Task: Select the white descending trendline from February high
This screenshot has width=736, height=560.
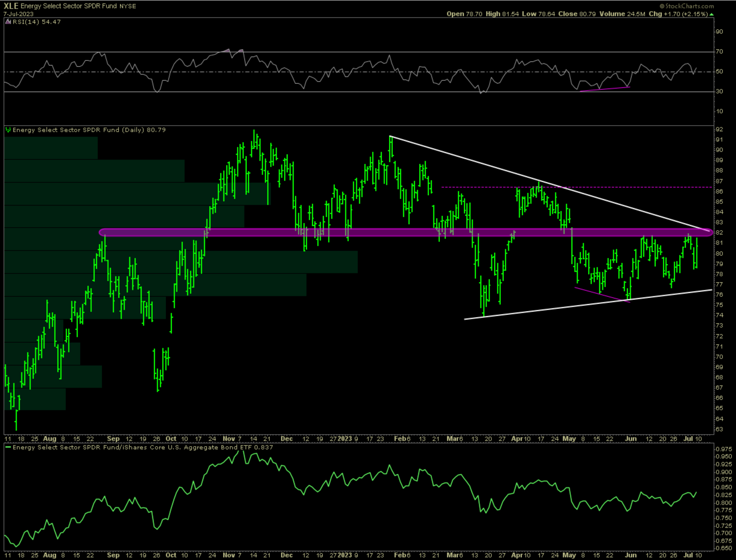Action: [550, 183]
